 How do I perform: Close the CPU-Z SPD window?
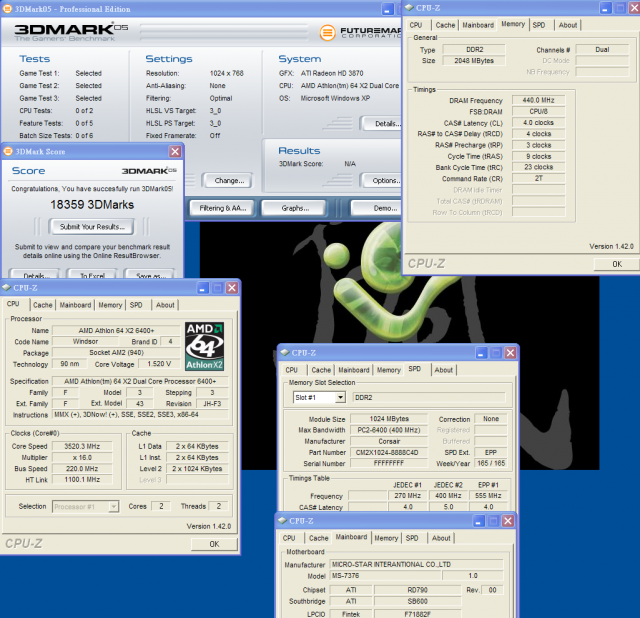click(510, 353)
